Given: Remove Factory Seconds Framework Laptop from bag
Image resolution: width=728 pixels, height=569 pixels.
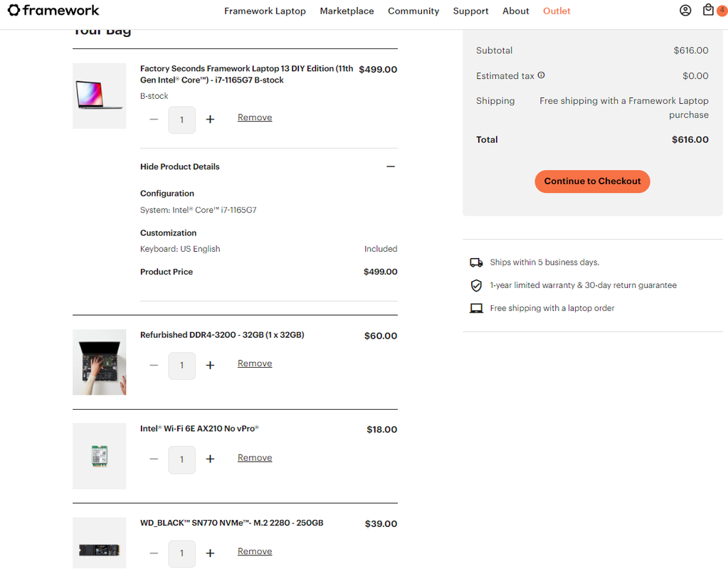Looking at the screenshot, I should tap(255, 117).
